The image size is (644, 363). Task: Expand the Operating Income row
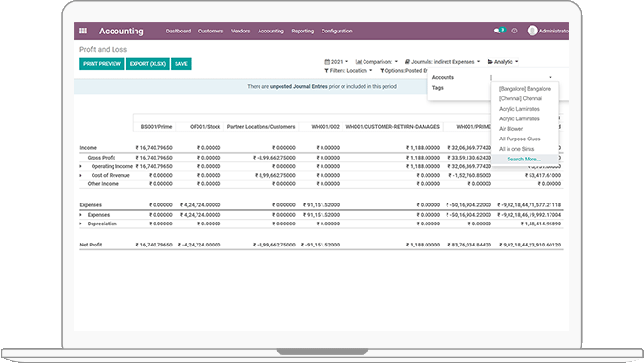[80, 166]
